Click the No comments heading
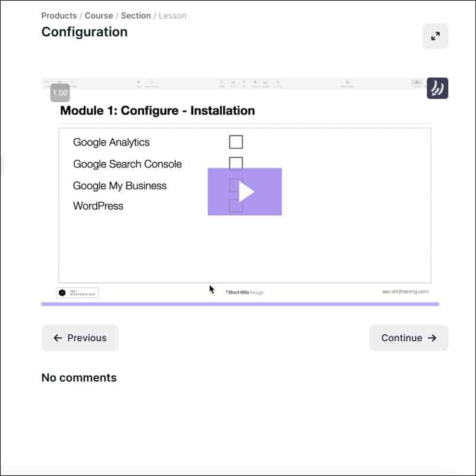476x476 pixels. tap(79, 377)
